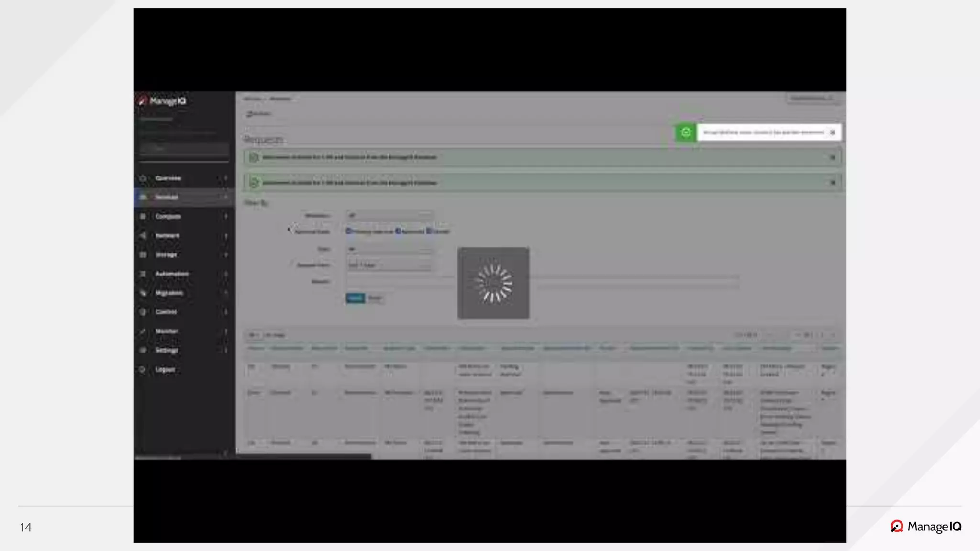
Task: Click the blue Apply button
Action: click(x=355, y=298)
